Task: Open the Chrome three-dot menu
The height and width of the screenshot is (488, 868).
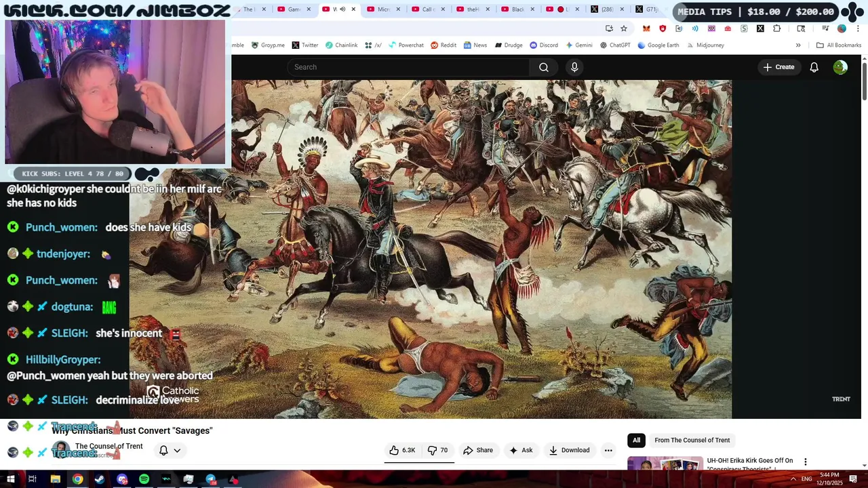Action: pos(858,28)
